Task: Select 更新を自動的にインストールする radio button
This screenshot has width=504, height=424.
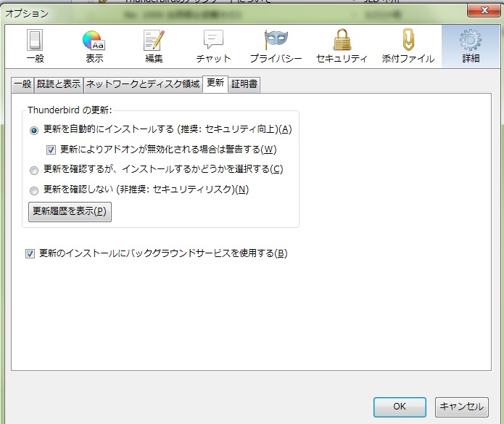Action: [x=34, y=130]
